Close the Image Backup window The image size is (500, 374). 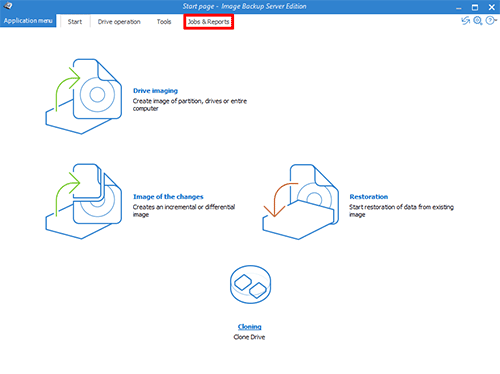pos(492,7)
